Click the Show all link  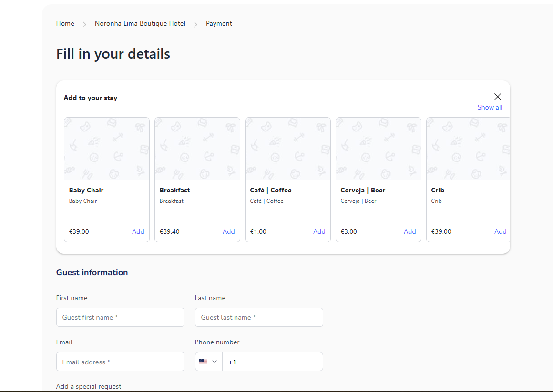tap(490, 107)
